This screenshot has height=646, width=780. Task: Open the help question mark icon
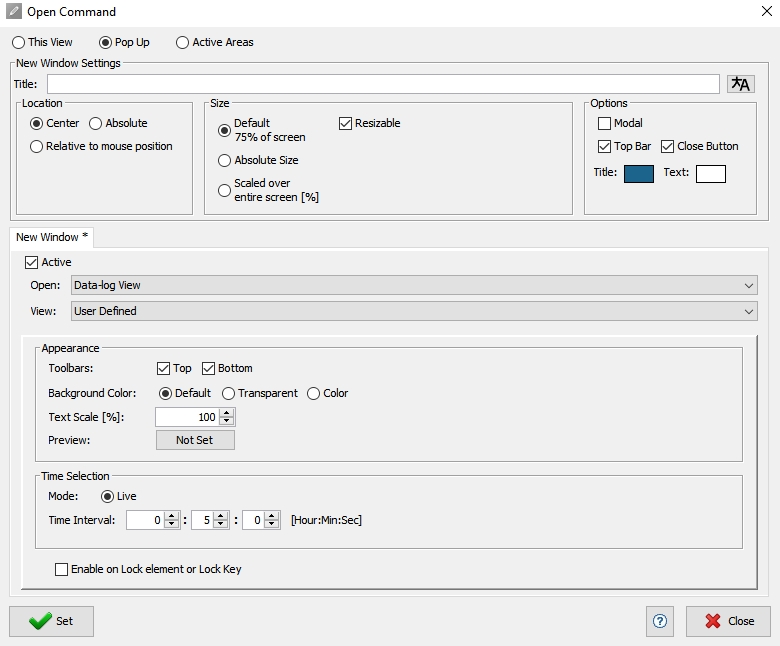click(x=660, y=621)
